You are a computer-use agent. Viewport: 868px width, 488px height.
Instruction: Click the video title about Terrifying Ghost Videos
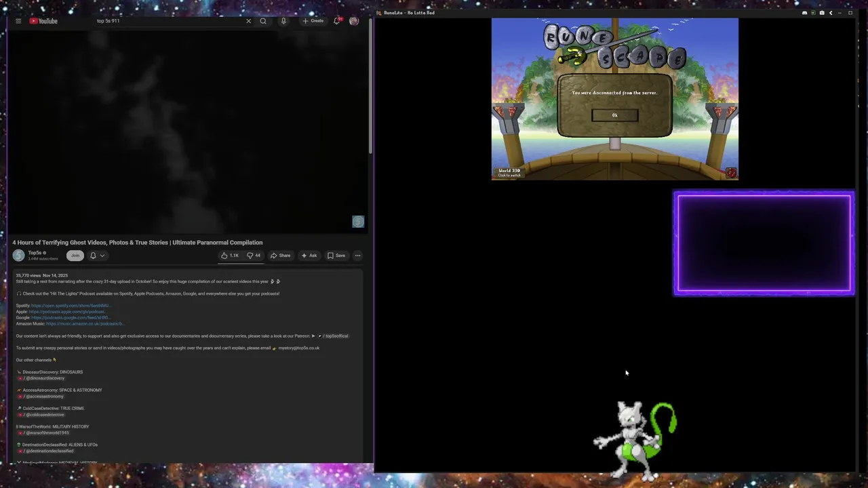pyautogui.click(x=138, y=243)
